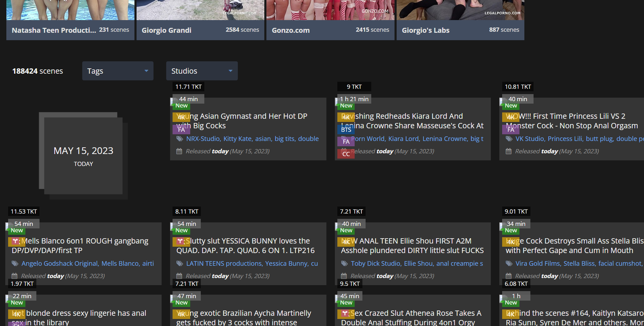
Task: Click the tag icon beside VK Studio
Action: [x=509, y=139]
